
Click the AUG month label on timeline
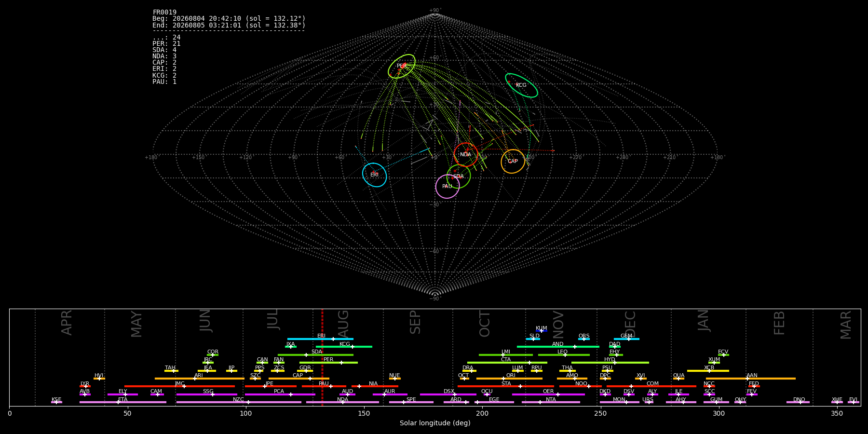click(x=343, y=324)
